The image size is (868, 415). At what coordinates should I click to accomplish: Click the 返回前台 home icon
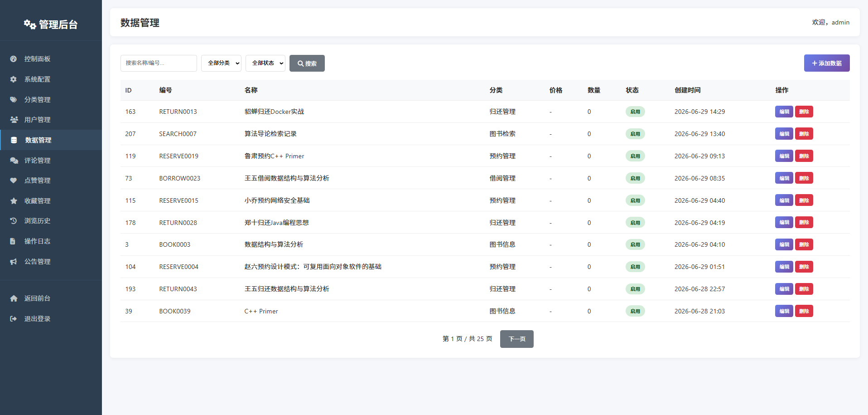(14, 298)
